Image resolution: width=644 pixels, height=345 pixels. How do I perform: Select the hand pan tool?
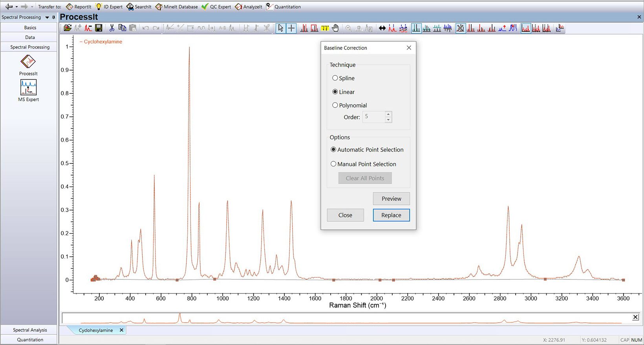(335, 28)
